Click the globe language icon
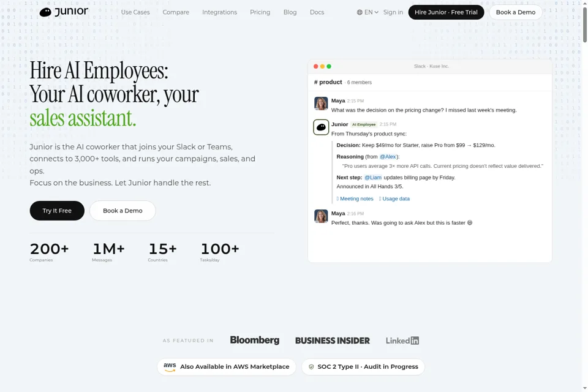 click(x=360, y=12)
